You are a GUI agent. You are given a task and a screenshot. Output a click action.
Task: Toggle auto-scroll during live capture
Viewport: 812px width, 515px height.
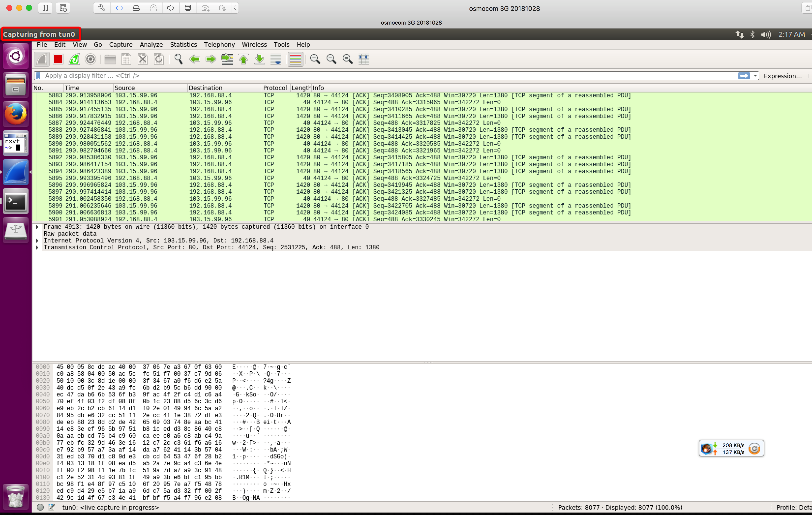click(276, 59)
